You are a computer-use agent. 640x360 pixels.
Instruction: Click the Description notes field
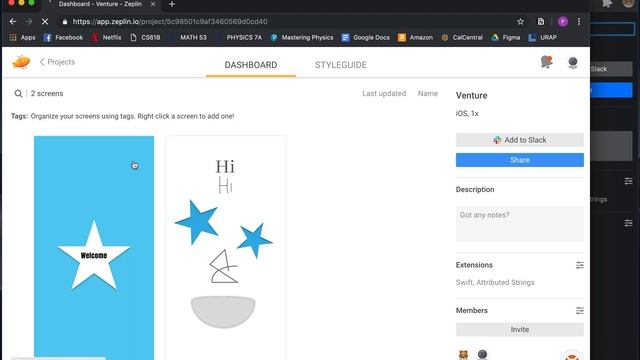[x=520, y=224]
